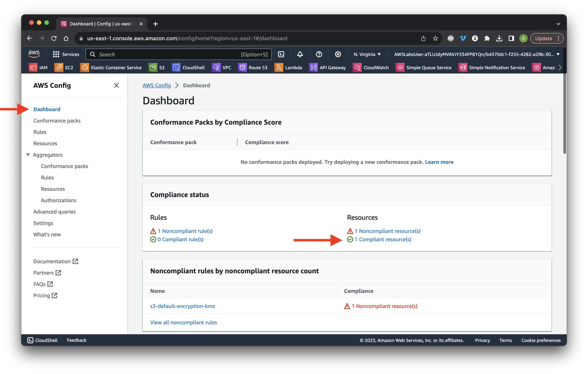Open Chrome three-dot menu
Viewport: 588px width, 374px height.
point(558,38)
